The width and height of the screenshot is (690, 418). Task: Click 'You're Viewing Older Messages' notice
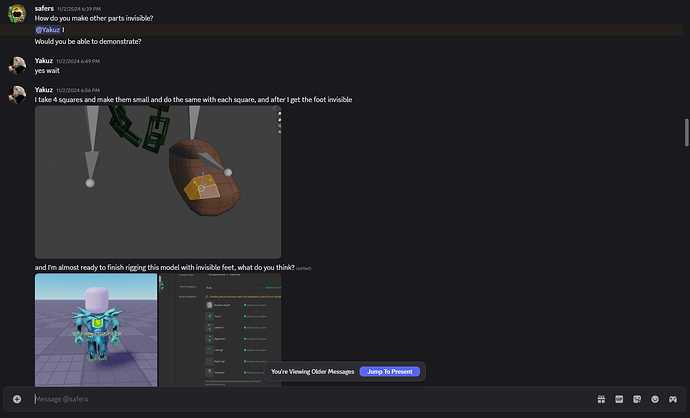312,371
